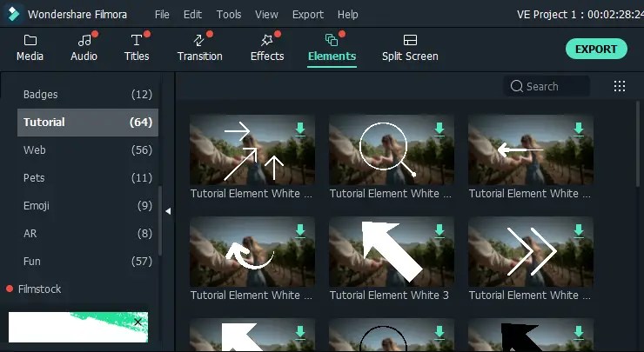Select the curved arrow tutorial element thumbnail

[x=252, y=251]
